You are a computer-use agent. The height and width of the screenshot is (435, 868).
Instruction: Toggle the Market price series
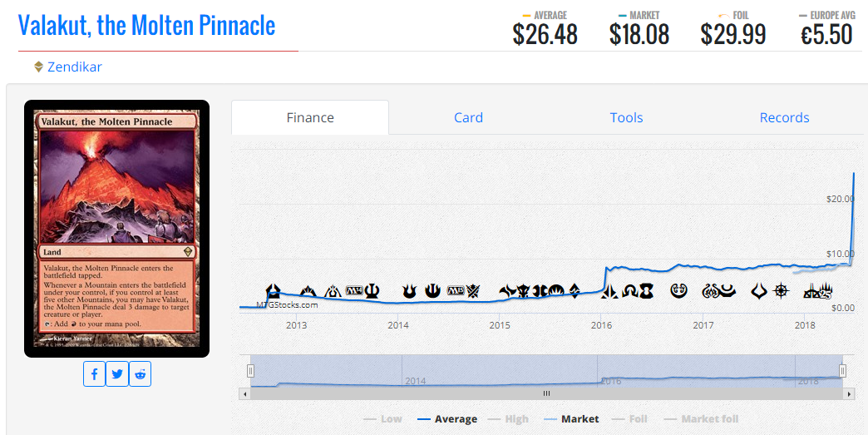(570, 419)
